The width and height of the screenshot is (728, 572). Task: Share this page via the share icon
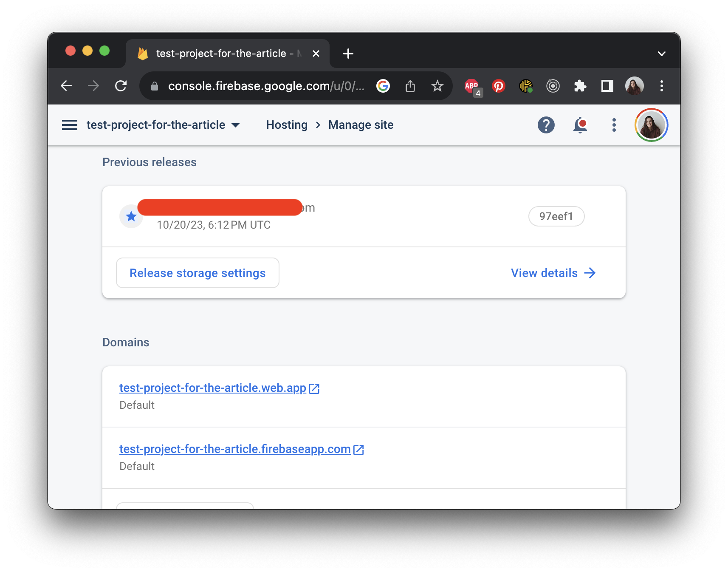pyautogui.click(x=410, y=86)
